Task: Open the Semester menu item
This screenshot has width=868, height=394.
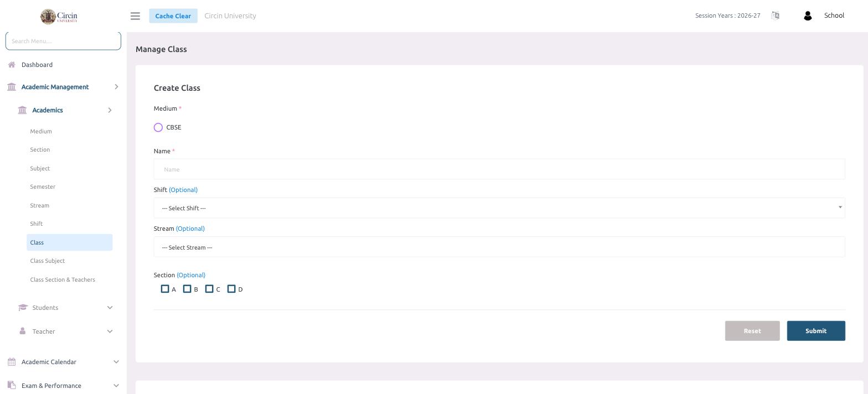Action: pyautogui.click(x=43, y=187)
